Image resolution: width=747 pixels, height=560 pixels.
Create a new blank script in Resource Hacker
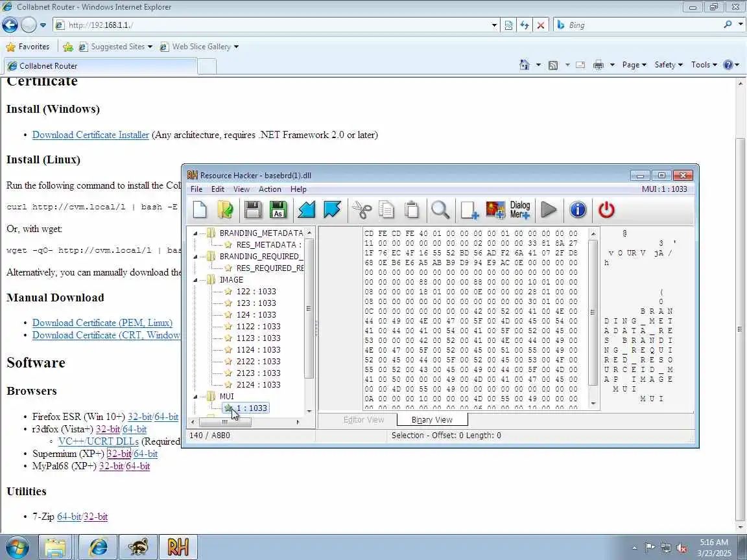(200, 209)
